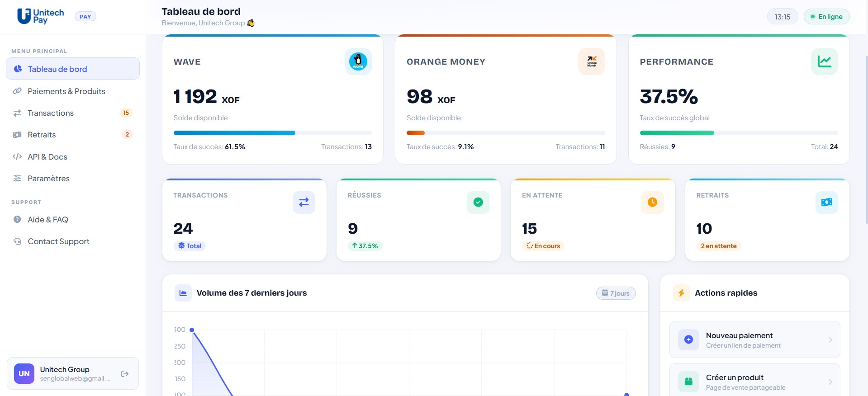Click the Performance green progress bar
This screenshot has height=396, width=868.
739,133
